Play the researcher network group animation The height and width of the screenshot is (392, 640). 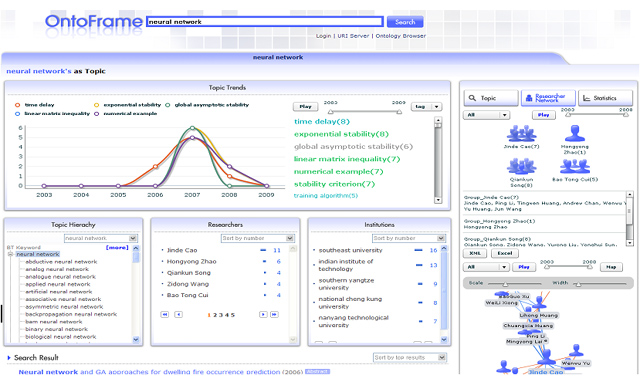(543, 115)
